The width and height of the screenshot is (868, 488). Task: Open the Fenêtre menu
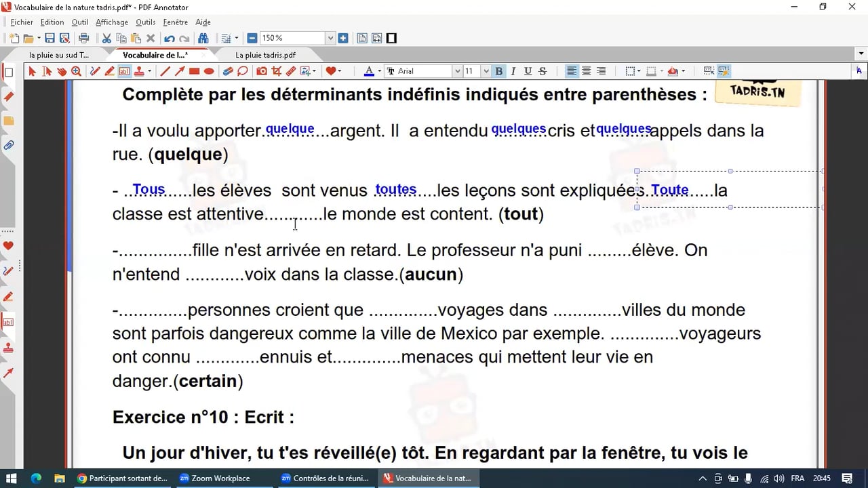[175, 22]
